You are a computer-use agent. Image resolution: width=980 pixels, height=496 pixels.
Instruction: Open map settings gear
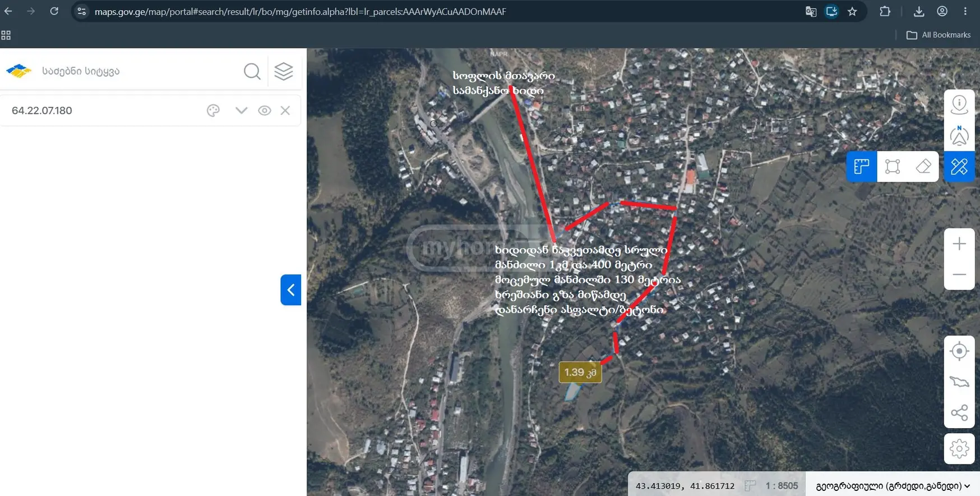tap(959, 449)
